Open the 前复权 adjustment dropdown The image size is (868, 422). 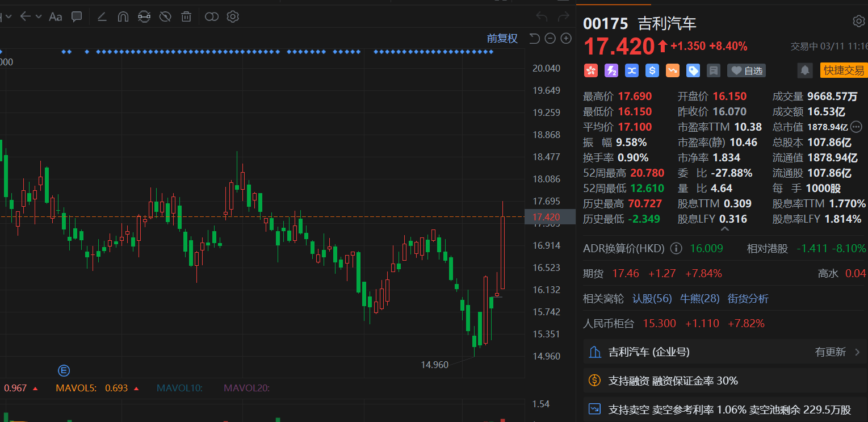point(502,39)
